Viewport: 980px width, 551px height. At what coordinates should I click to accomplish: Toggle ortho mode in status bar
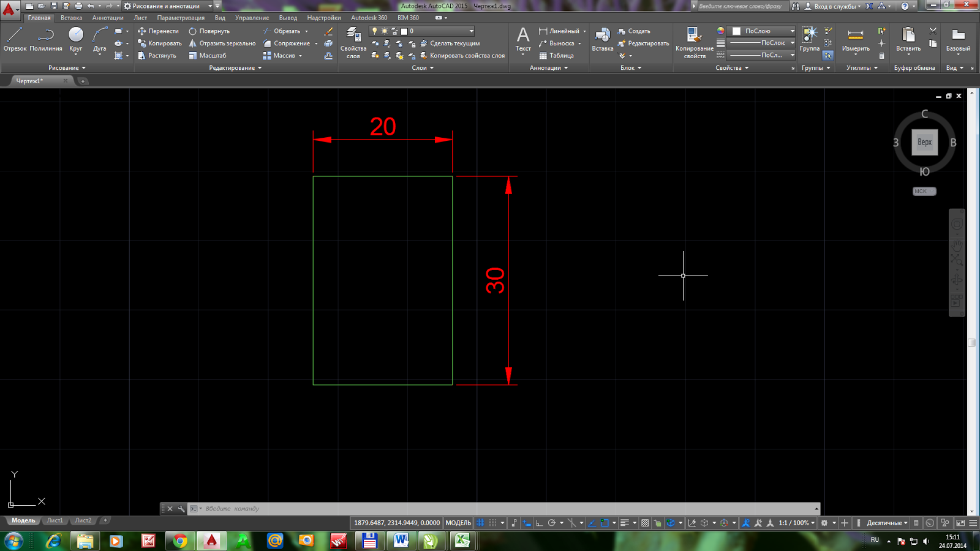(x=539, y=523)
